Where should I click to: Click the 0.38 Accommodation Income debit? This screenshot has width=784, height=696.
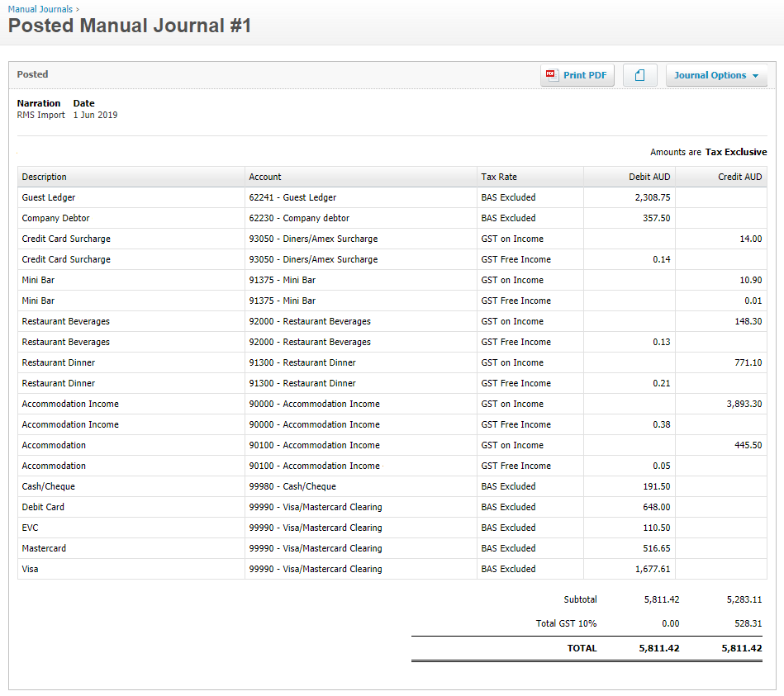coord(662,424)
